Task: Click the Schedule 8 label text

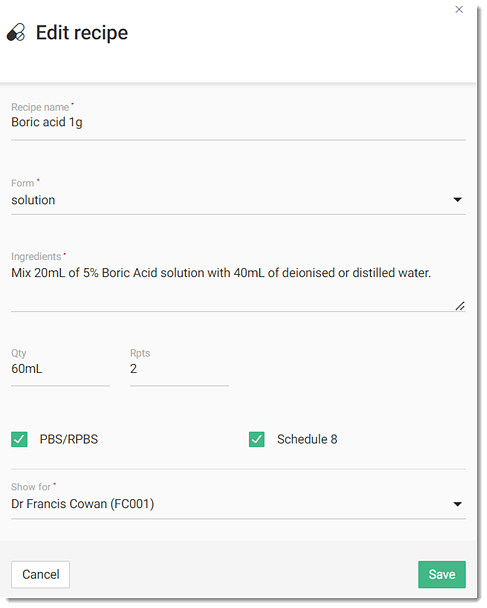Action: [307, 439]
